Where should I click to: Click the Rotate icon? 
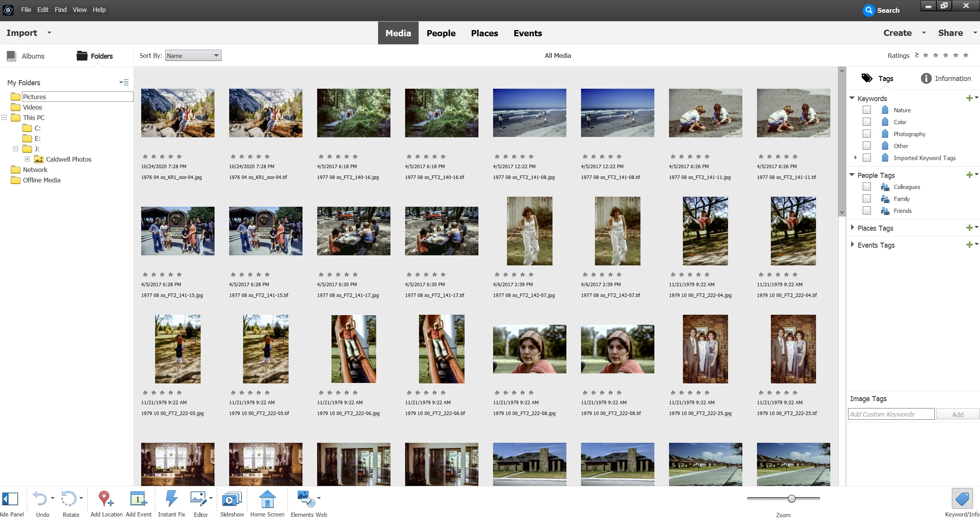69,499
